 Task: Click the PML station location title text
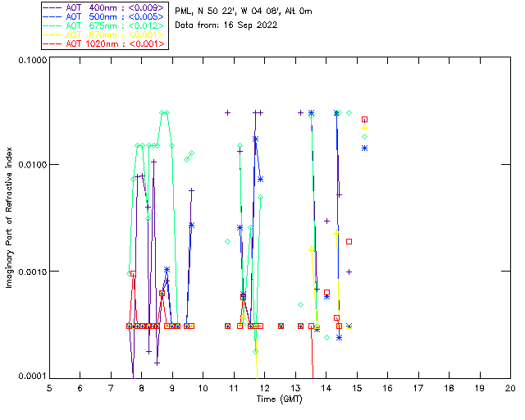(x=243, y=11)
